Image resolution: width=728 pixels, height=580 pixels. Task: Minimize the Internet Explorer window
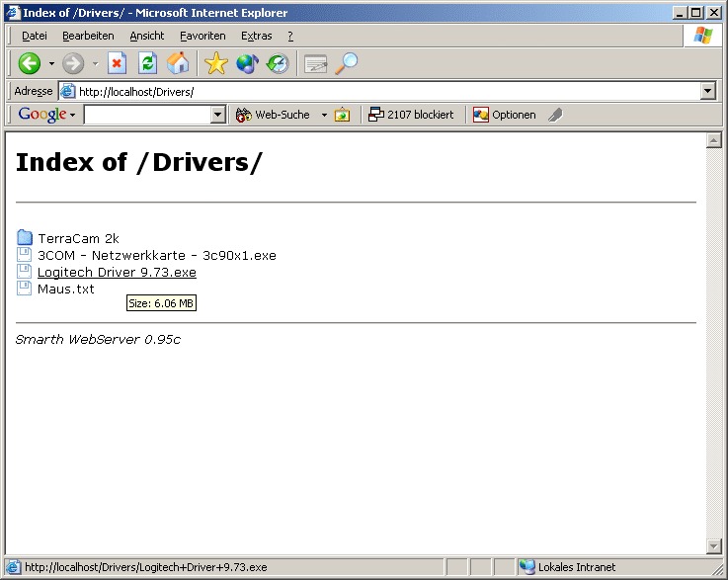point(680,13)
